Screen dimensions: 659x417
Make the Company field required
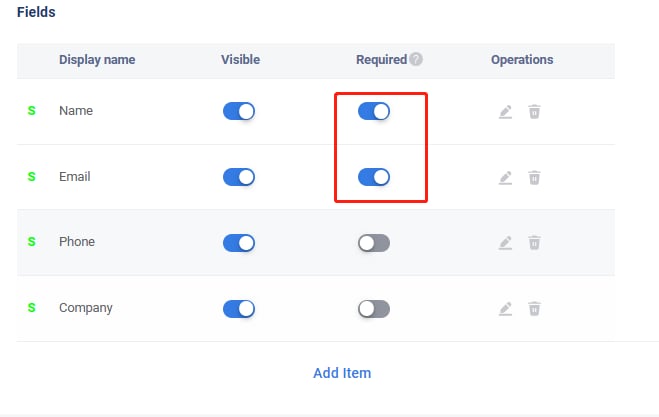[x=374, y=308]
